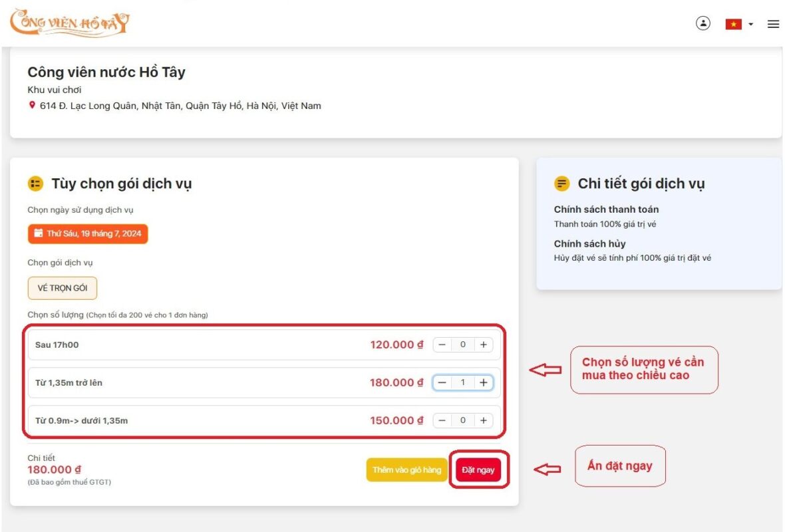
Task: Open the hamburger menu icon
Action: 773,24
